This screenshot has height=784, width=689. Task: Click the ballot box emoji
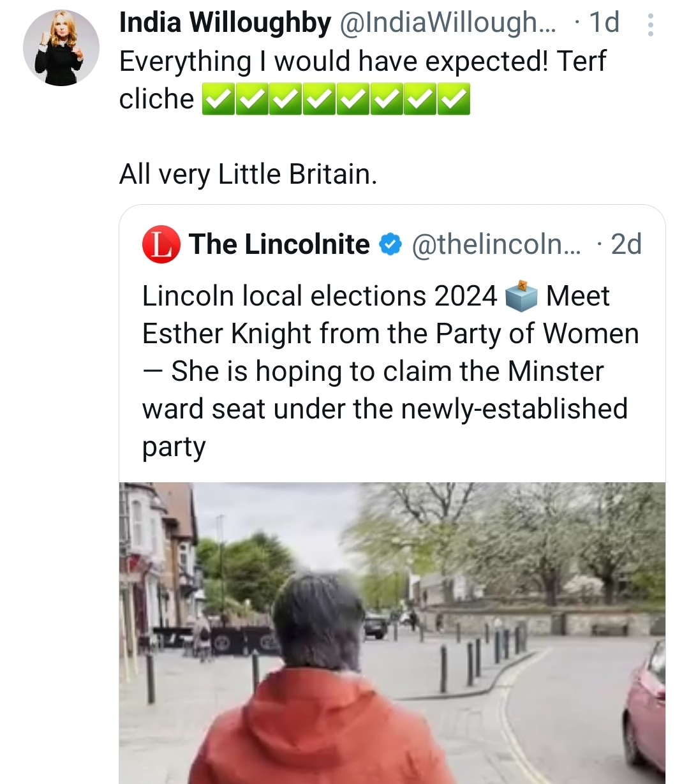pyautogui.click(x=521, y=297)
